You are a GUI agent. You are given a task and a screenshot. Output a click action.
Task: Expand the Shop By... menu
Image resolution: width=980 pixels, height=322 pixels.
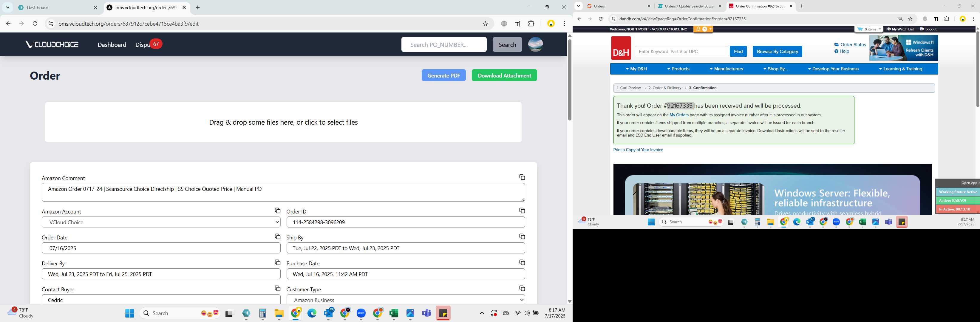click(x=775, y=69)
